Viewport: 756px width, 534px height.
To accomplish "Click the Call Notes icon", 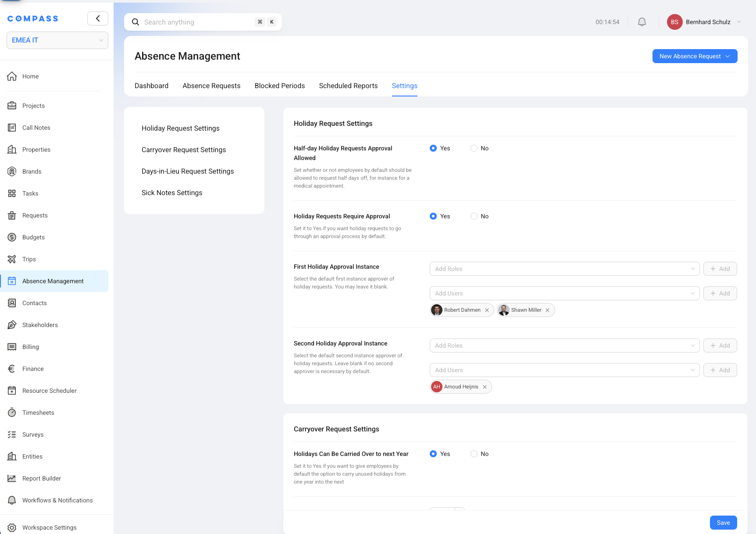I will coord(12,128).
